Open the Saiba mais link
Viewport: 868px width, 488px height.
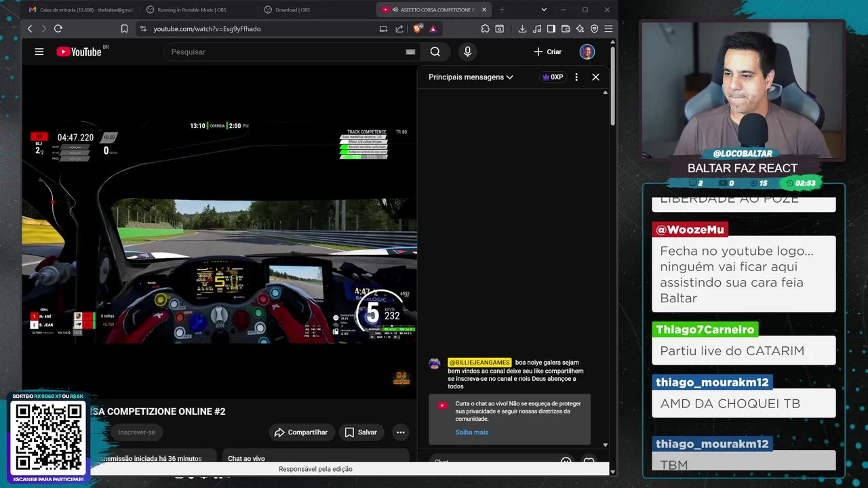(x=472, y=432)
